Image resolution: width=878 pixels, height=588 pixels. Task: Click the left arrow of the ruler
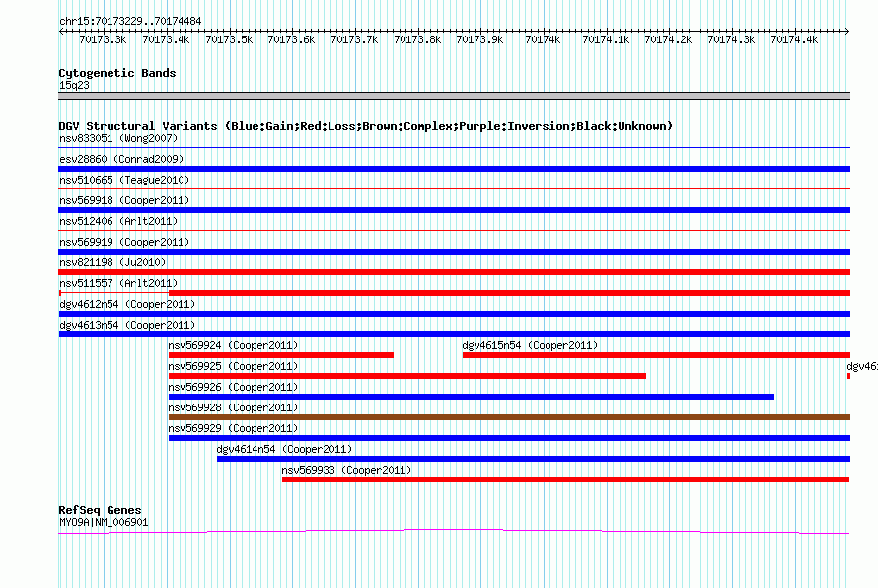point(61,31)
